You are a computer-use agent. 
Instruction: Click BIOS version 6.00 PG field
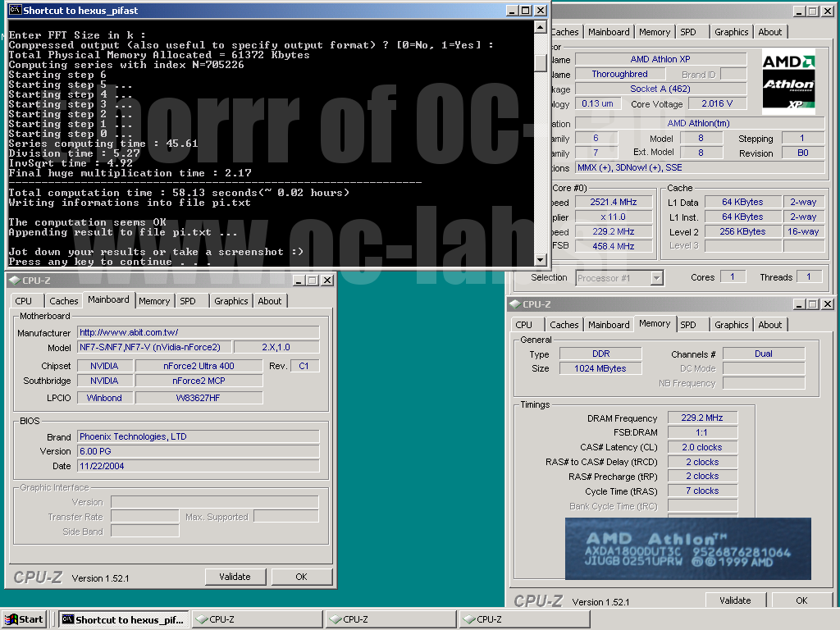point(199,451)
